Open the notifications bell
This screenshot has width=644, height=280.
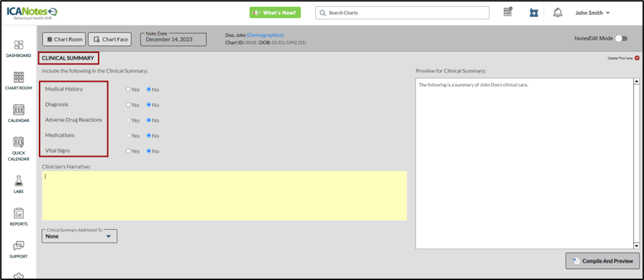(x=557, y=13)
